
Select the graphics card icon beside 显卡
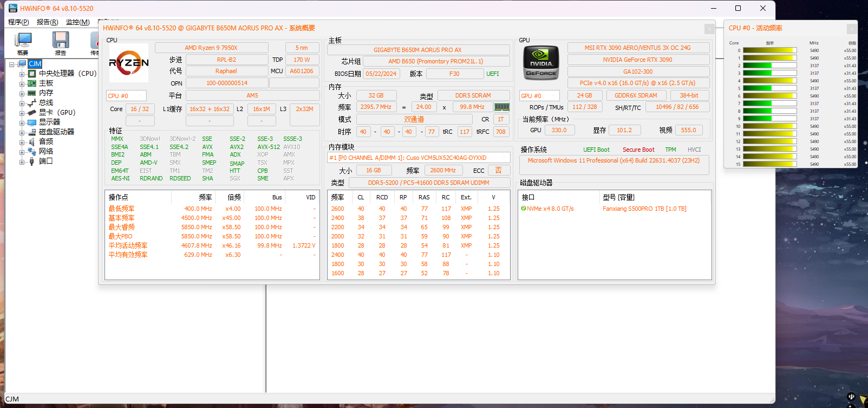(x=32, y=113)
